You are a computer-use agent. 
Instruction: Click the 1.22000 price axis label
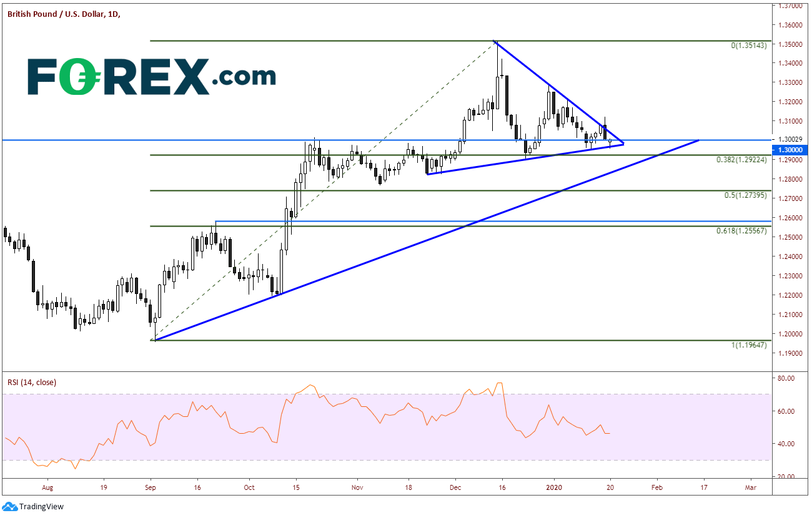790,295
